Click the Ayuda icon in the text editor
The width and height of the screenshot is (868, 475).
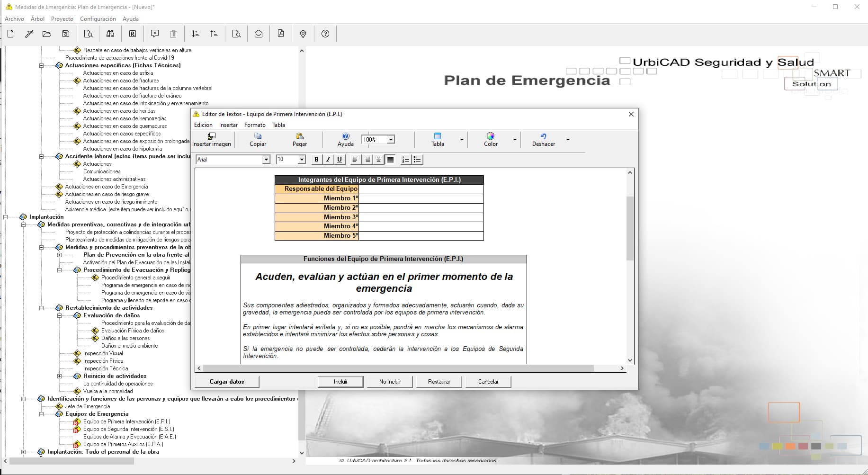[345, 140]
